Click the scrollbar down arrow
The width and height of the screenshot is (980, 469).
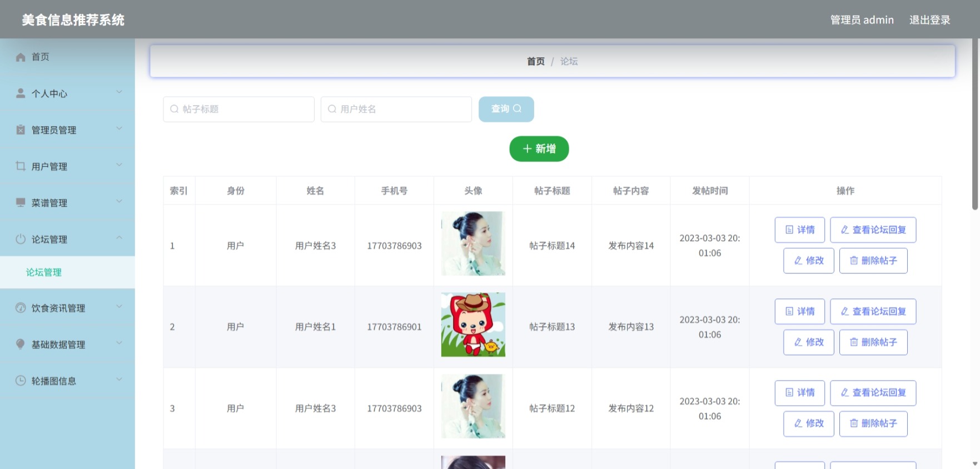click(975, 464)
